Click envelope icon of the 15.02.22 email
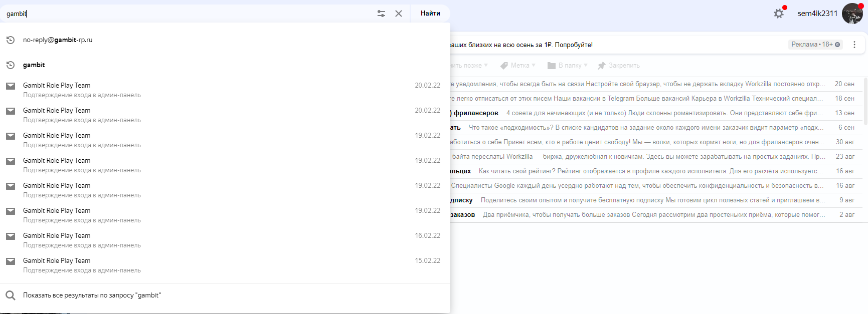Viewport: 868px width, 314px height. [11, 261]
